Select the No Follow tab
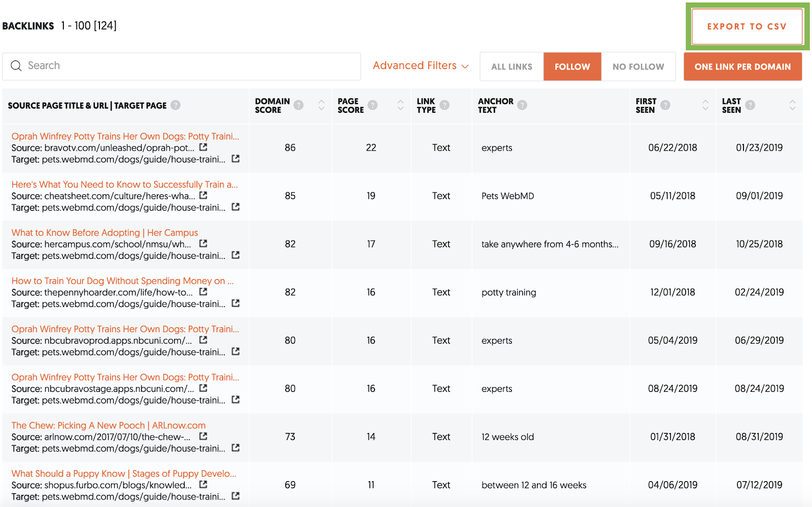Screen dimensions: 812x507 pos(638,66)
